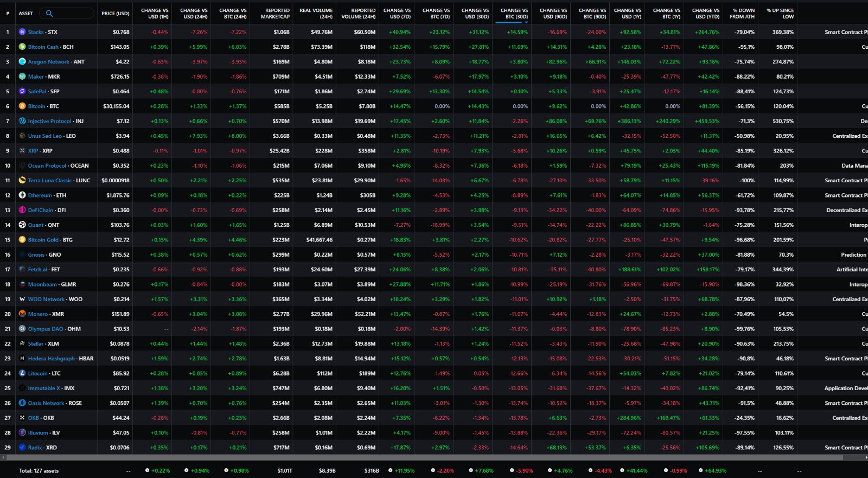
Task: Click the dot beside footer +11.95% average
Action: click(x=391, y=470)
